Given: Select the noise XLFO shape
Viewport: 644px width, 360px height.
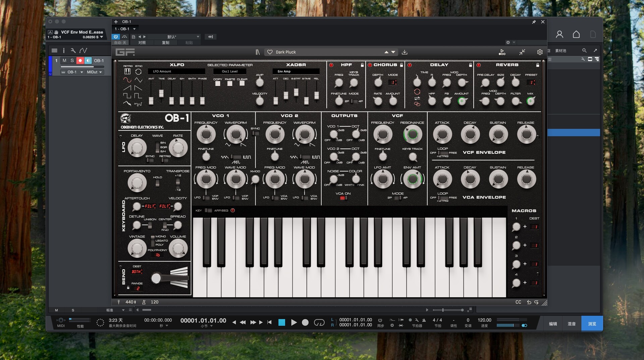Looking at the screenshot, I should click(x=127, y=104).
